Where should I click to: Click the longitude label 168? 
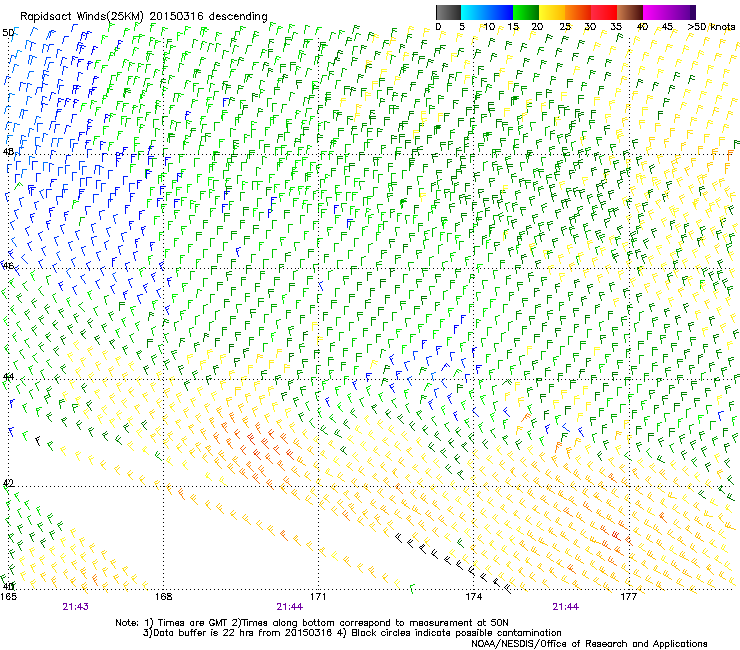[164, 597]
